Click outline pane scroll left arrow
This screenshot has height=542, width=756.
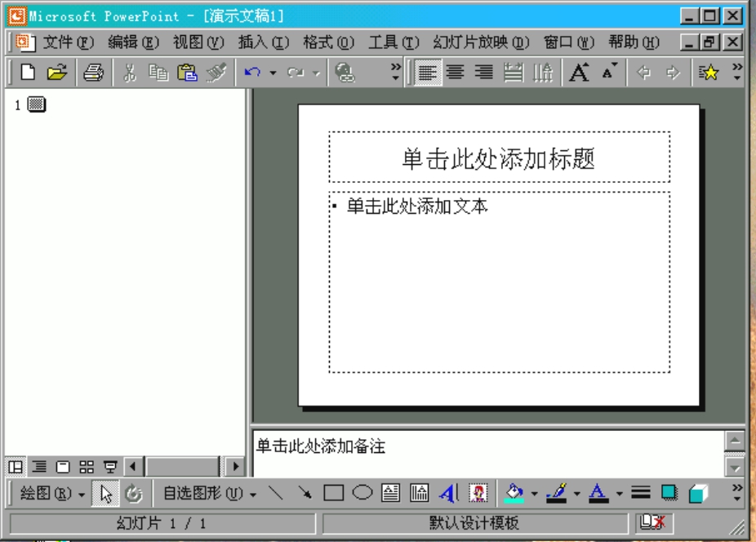[133, 466]
